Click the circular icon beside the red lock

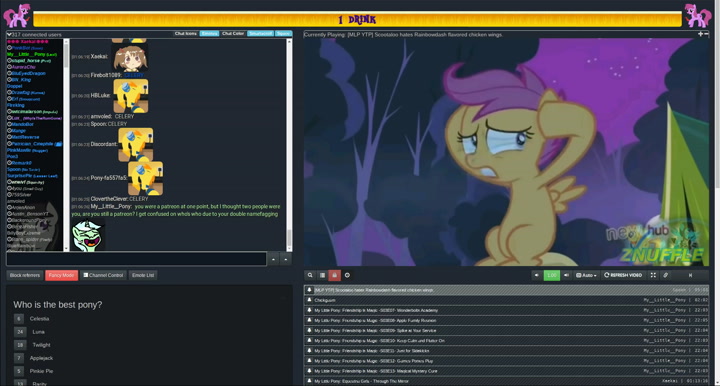(x=347, y=275)
